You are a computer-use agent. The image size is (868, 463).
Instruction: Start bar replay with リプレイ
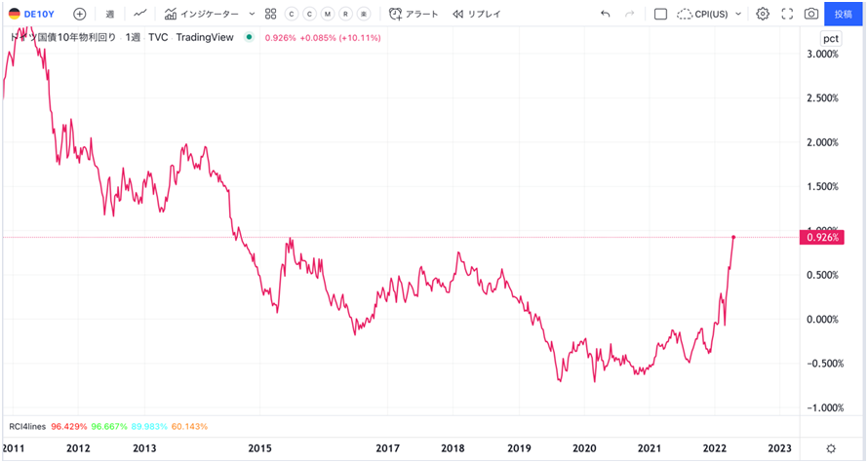pos(477,14)
